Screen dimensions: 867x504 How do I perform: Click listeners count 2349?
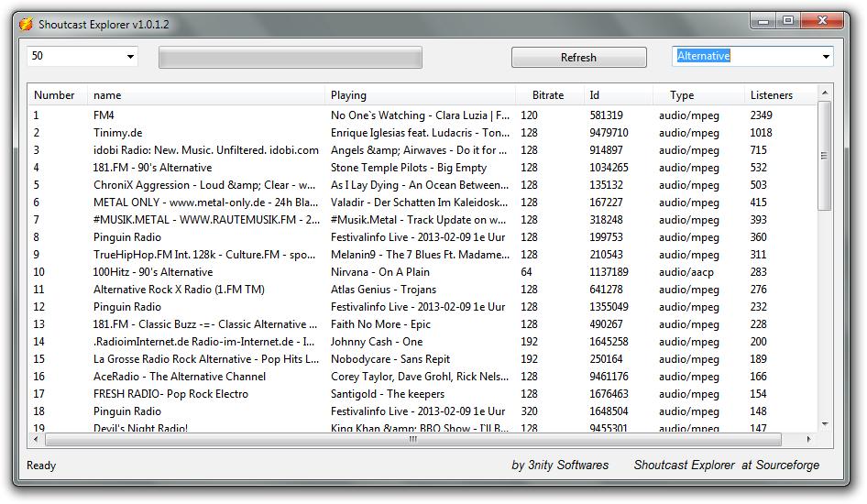(762, 115)
